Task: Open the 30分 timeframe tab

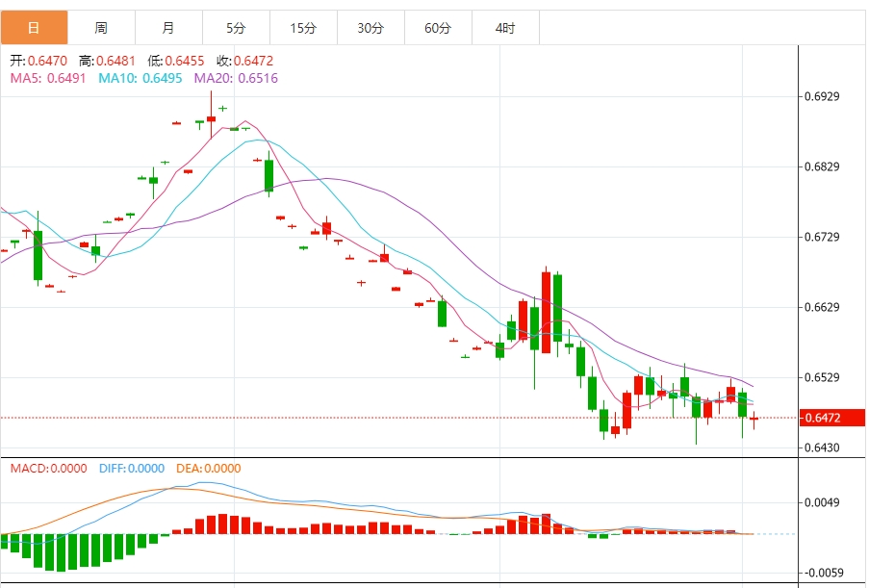Action: [371, 27]
